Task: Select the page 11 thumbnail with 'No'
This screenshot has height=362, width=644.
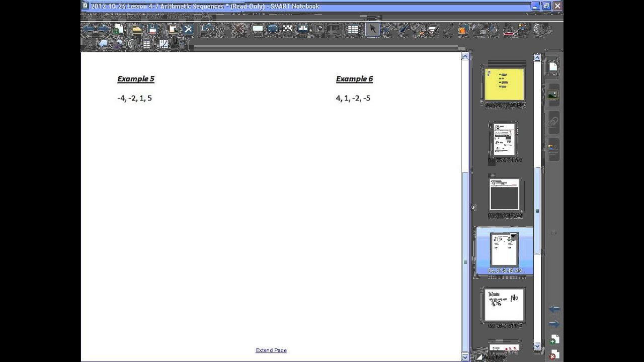Action: (504, 305)
